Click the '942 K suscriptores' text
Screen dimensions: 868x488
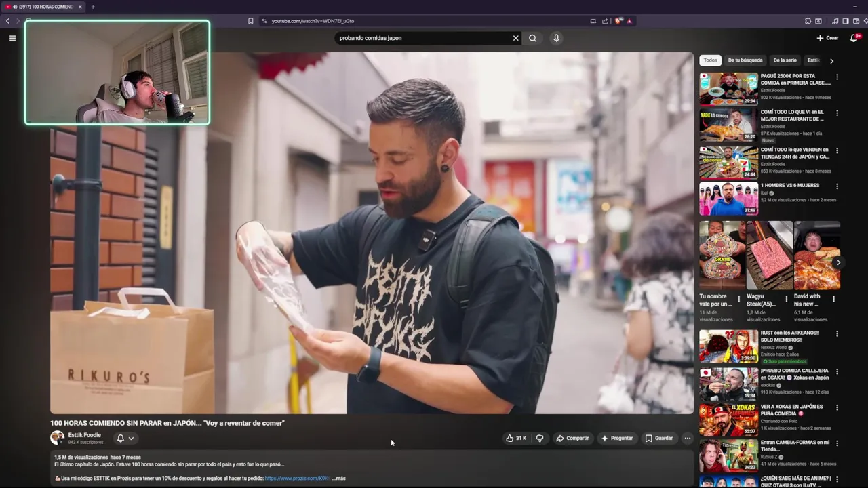(85, 443)
